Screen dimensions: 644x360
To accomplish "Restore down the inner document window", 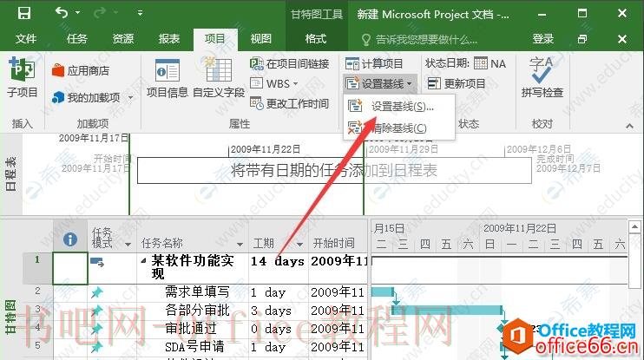I will 582,39.
